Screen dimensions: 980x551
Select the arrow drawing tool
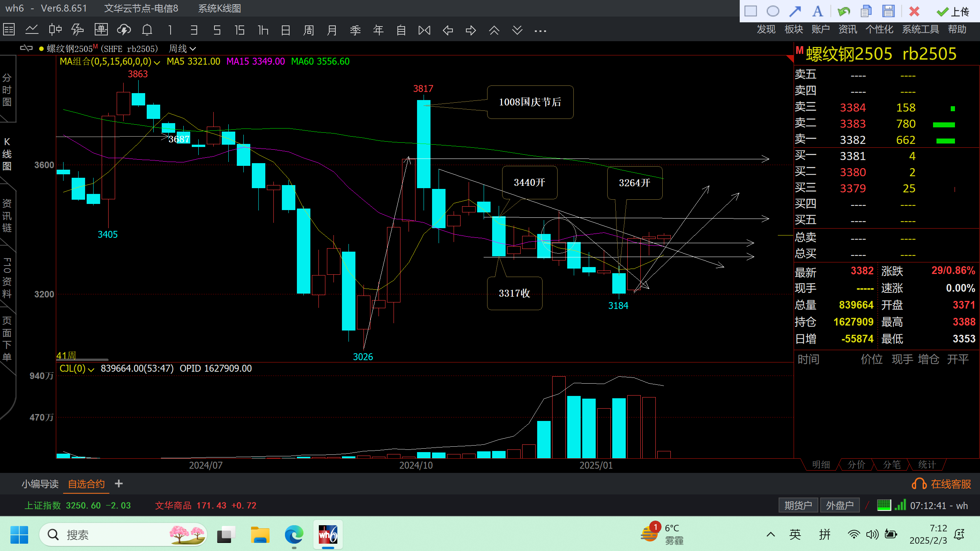point(795,11)
